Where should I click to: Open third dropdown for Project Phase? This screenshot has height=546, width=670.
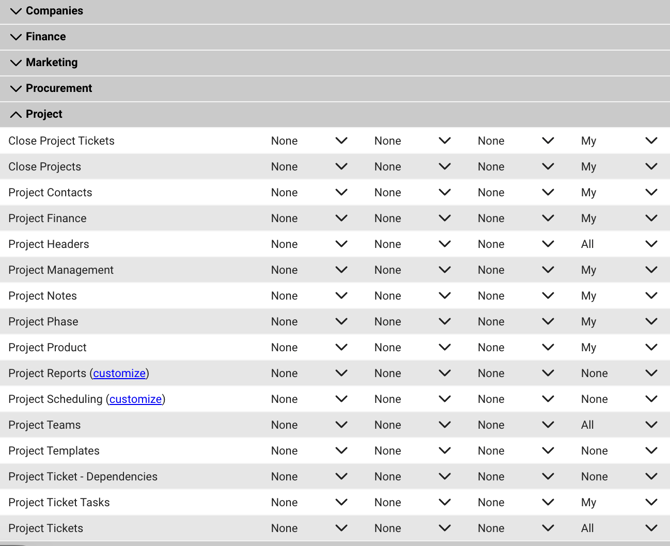tap(516, 322)
